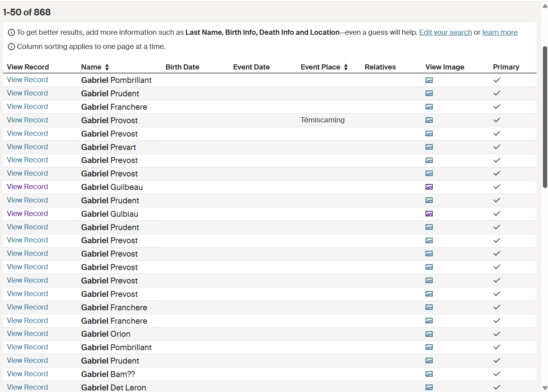
Task: Click Primary checkmark on Gabriel Pombrillant row
Action: pos(497,80)
